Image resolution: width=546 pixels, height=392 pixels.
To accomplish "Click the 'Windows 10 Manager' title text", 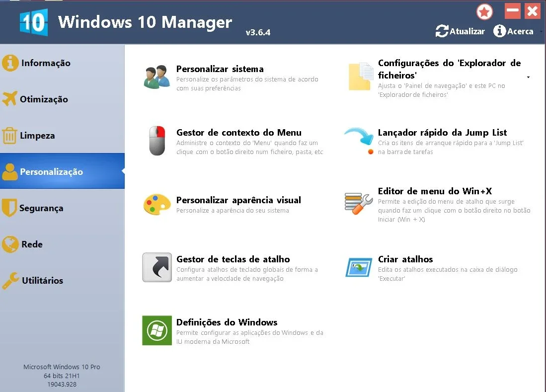I will 145,22.
